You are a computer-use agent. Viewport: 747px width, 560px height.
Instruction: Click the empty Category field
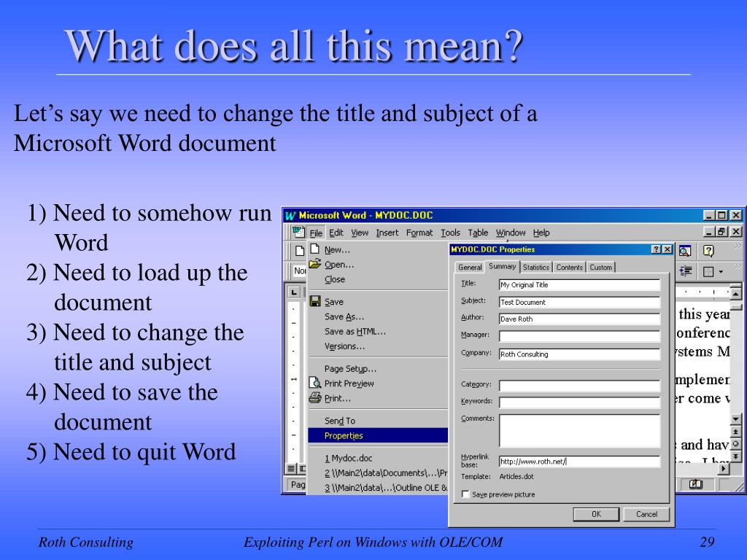click(x=579, y=385)
